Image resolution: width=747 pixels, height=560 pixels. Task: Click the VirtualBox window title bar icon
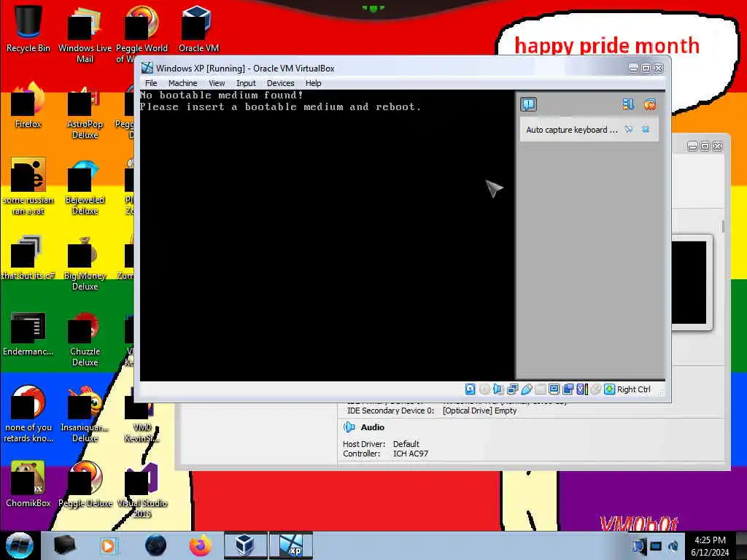tap(147, 68)
